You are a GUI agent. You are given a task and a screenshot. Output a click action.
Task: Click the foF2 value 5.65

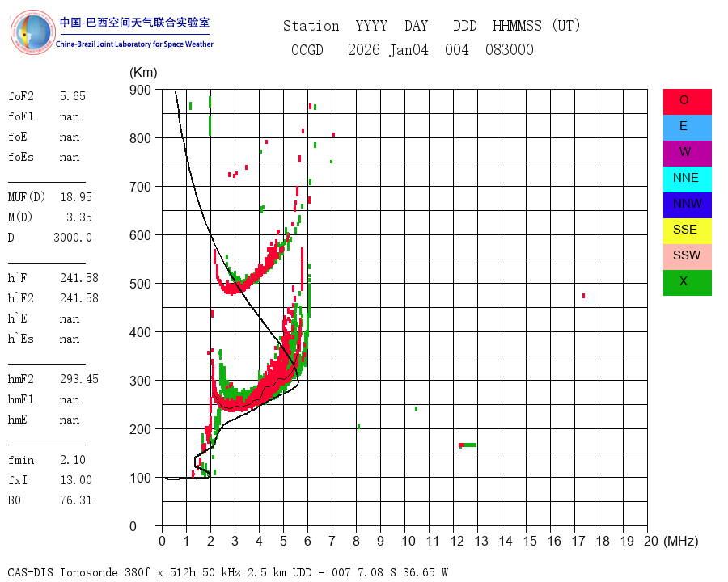coord(73,96)
